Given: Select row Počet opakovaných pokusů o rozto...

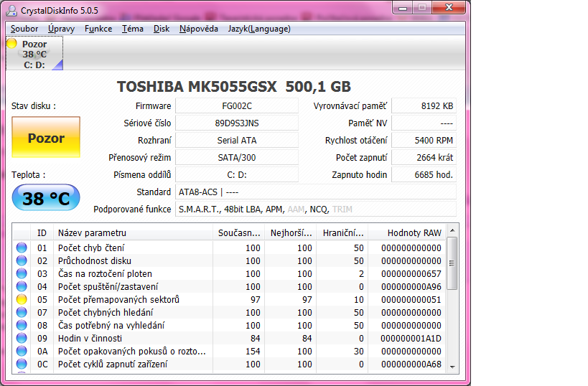Looking at the screenshot, I should point(230,351).
